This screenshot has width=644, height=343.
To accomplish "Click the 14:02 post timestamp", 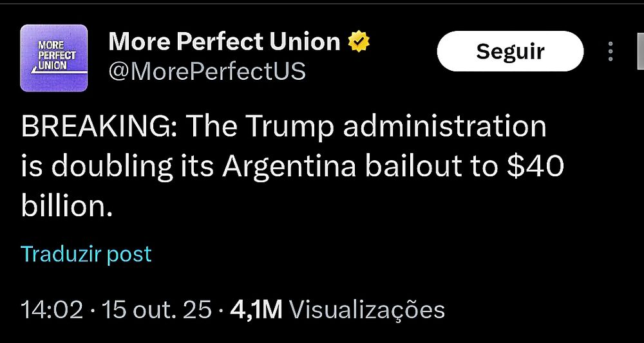I will tap(52, 311).
